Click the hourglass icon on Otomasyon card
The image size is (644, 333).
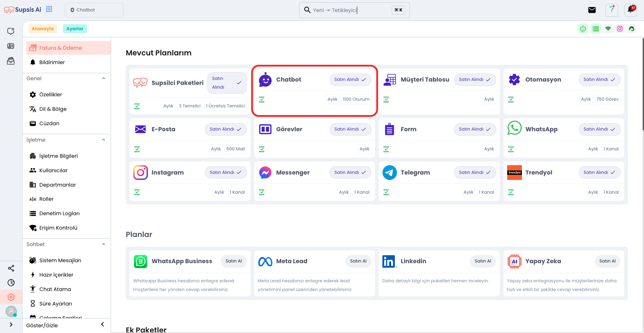pos(511,99)
